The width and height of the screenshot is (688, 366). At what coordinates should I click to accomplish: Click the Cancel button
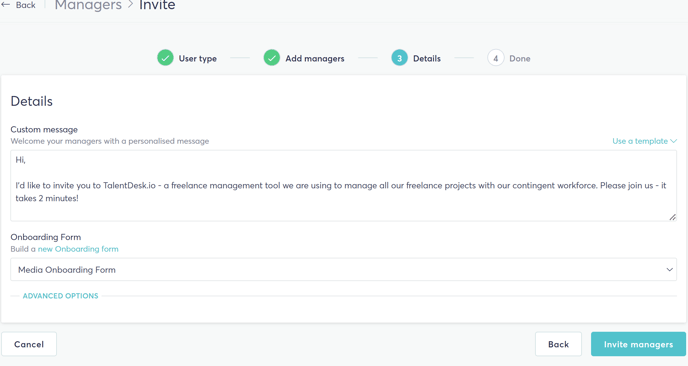[x=29, y=344]
